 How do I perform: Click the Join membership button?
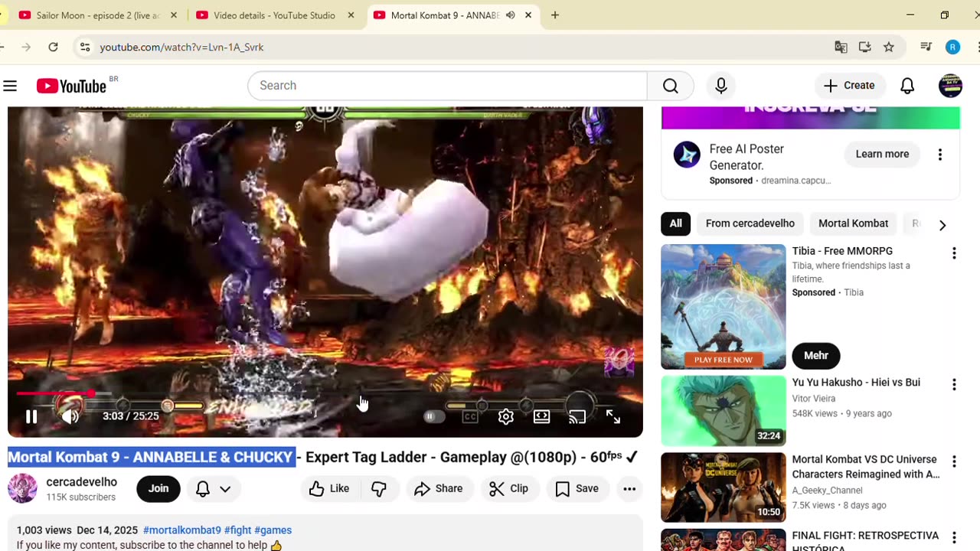pos(158,489)
